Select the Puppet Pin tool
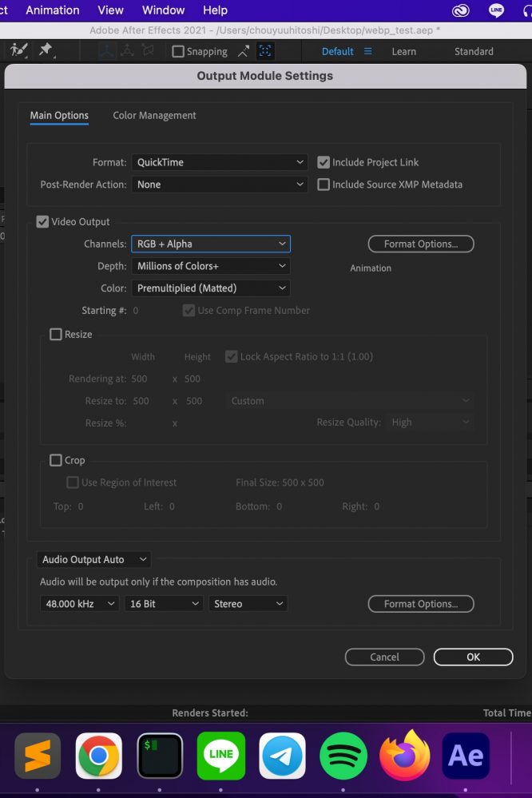 pyautogui.click(x=46, y=50)
